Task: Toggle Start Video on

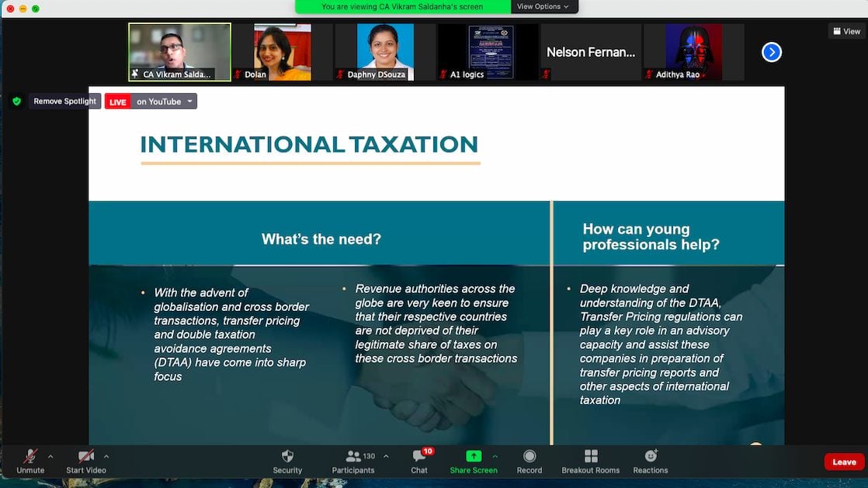Action: pyautogui.click(x=85, y=457)
